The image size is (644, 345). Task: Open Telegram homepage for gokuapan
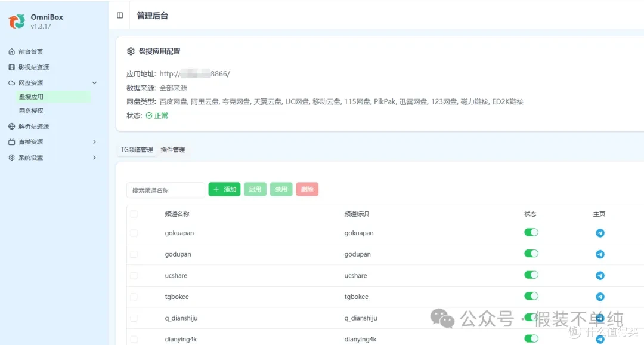[x=600, y=233]
